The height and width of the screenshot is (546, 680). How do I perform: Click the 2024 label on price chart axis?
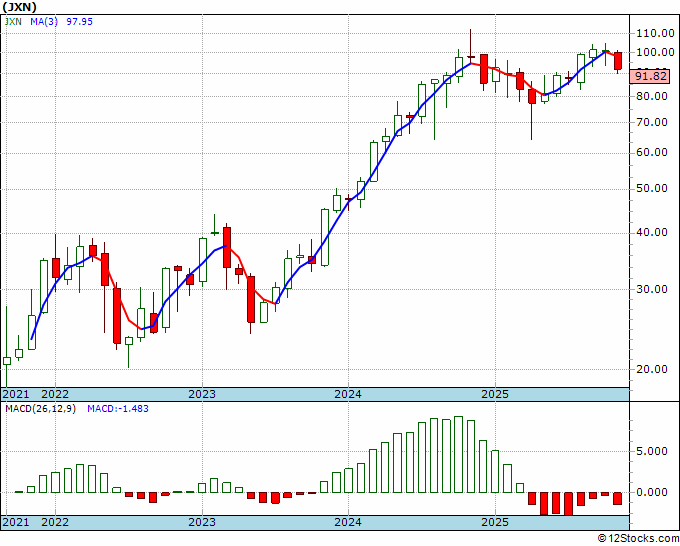(348, 394)
